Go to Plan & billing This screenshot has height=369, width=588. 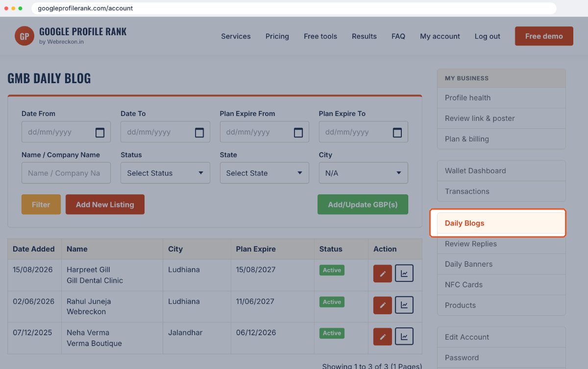[501, 139]
